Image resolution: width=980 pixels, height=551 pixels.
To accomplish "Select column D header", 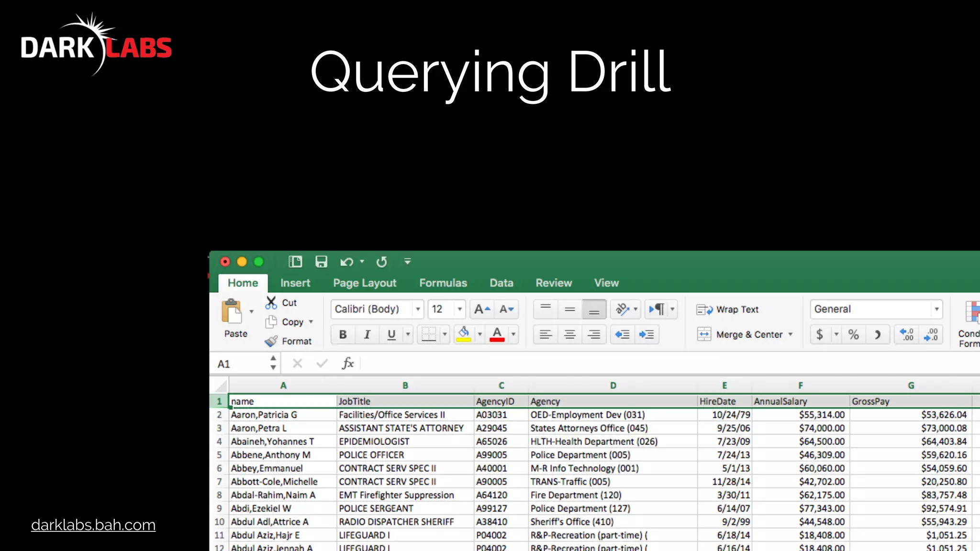I will coord(613,386).
